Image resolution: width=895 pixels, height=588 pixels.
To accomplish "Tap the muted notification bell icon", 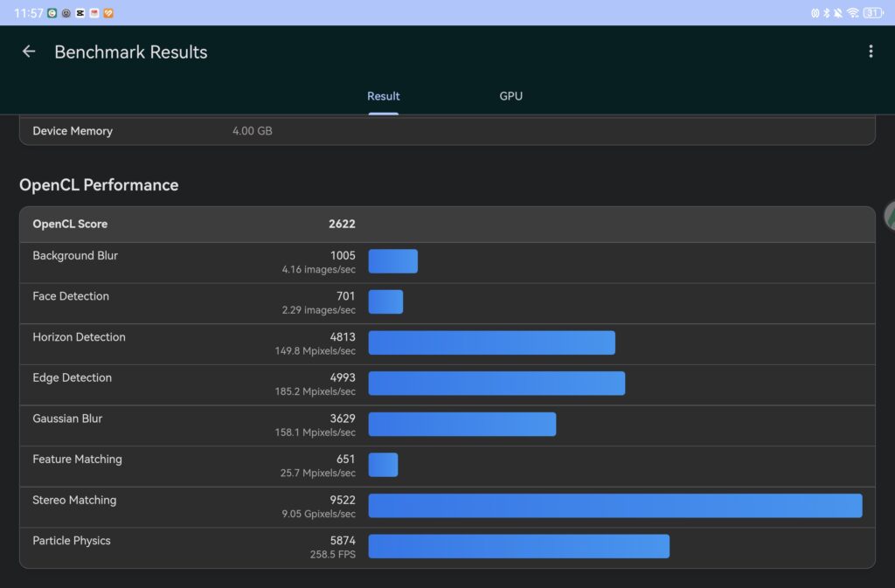I will (x=838, y=13).
